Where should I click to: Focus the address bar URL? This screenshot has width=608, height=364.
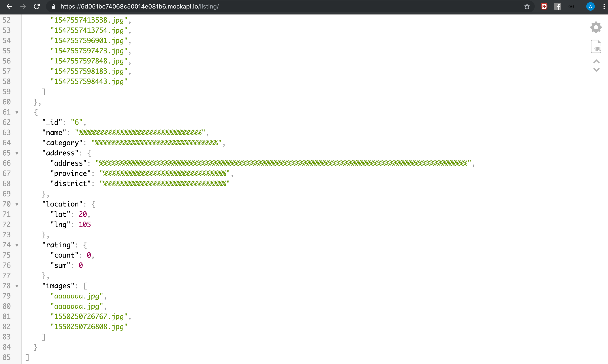tap(140, 6)
